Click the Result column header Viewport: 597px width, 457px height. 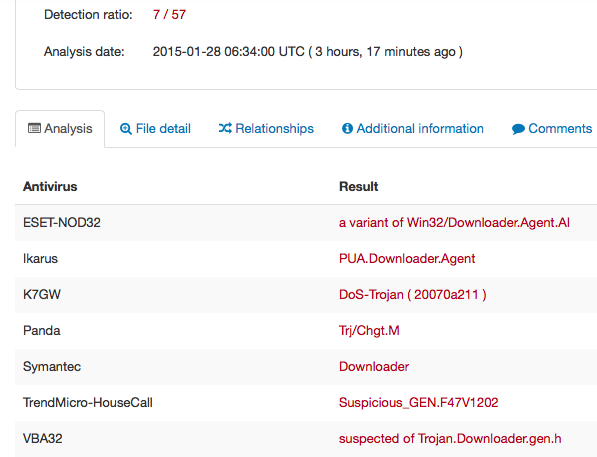tap(358, 187)
